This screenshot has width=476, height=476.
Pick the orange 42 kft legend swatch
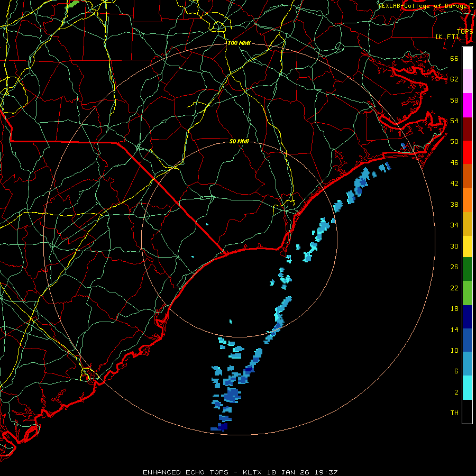coord(467,200)
